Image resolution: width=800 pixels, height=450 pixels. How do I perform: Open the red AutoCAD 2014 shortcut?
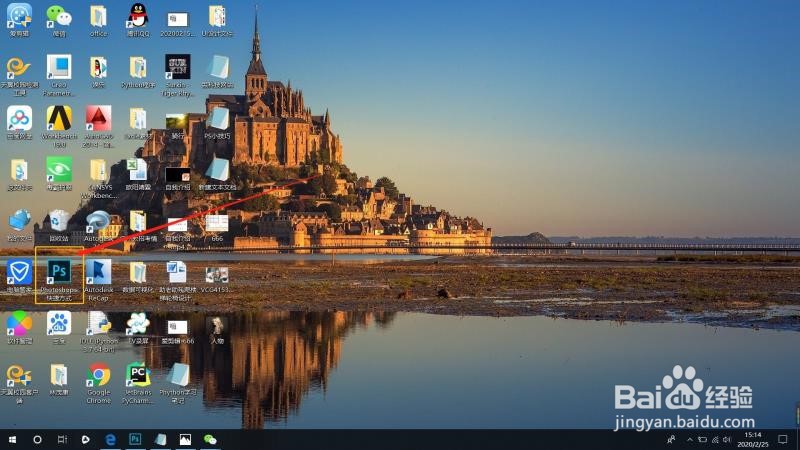click(x=98, y=127)
